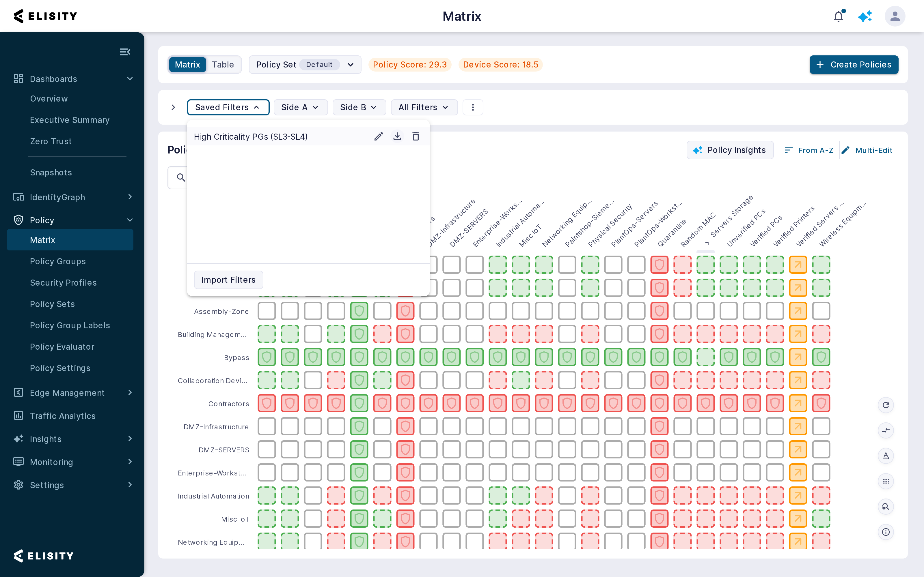Switch view to Table

coord(223,65)
